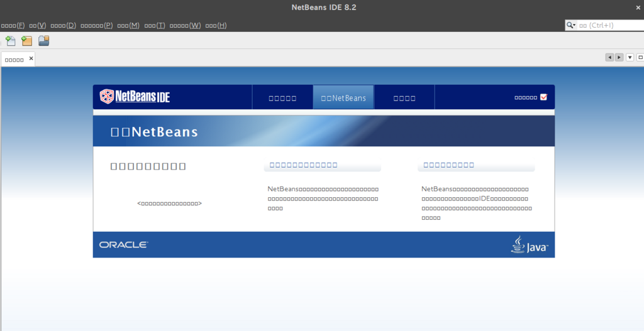
Task: Click the right column header link
Action: [448, 165]
